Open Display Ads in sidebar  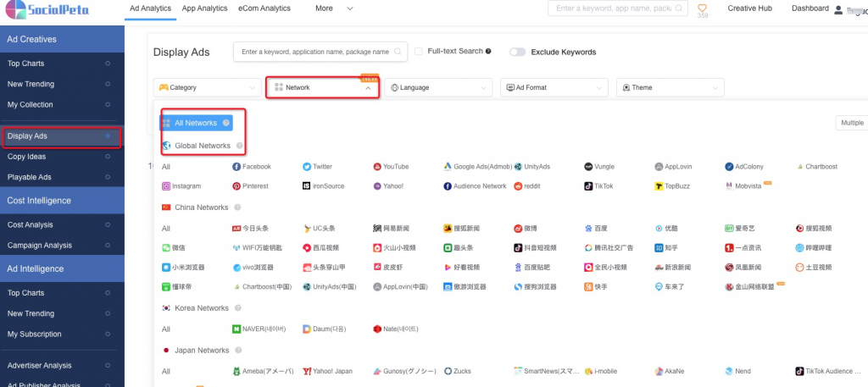(x=62, y=136)
